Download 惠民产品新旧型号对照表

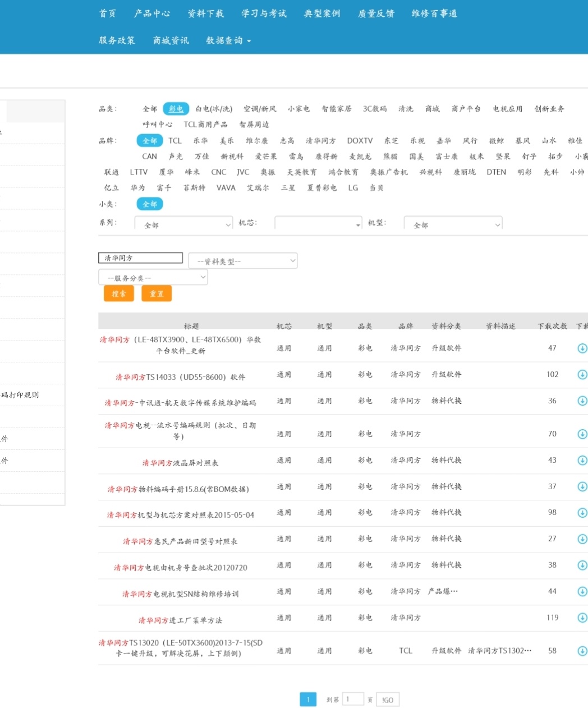[582, 539]
